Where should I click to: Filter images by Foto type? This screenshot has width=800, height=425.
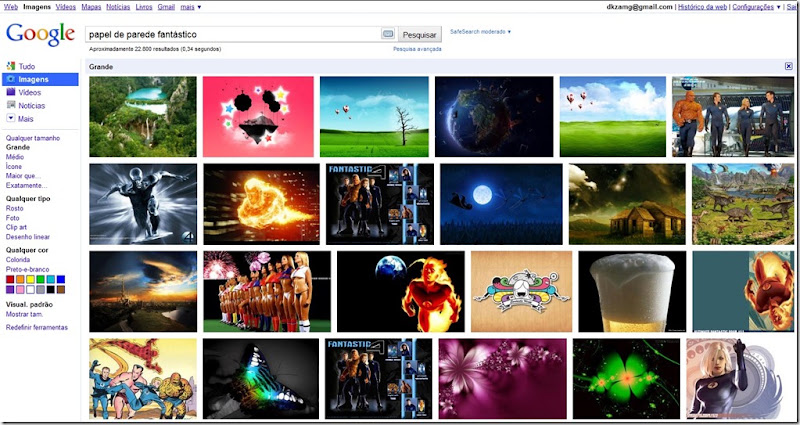point(12,218)
